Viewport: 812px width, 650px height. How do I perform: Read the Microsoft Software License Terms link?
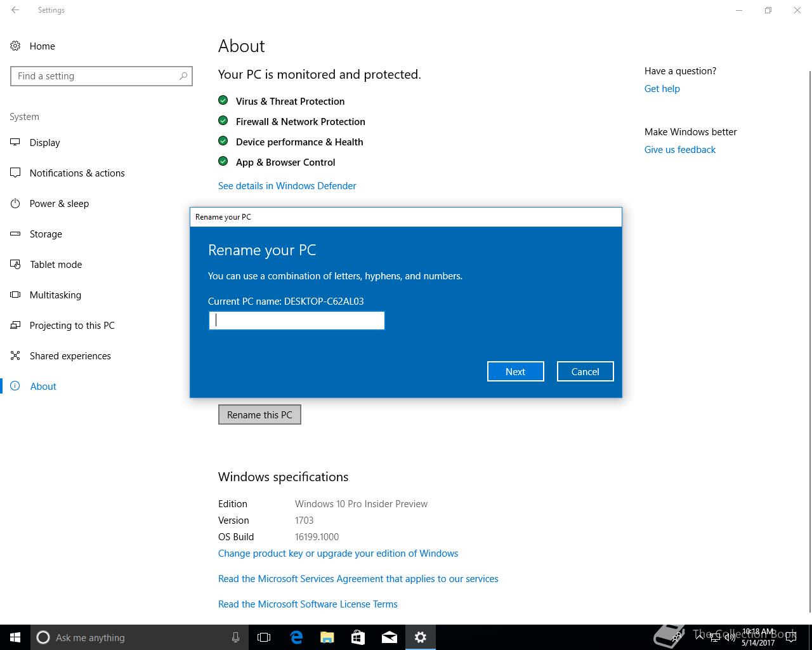[308, 604]
